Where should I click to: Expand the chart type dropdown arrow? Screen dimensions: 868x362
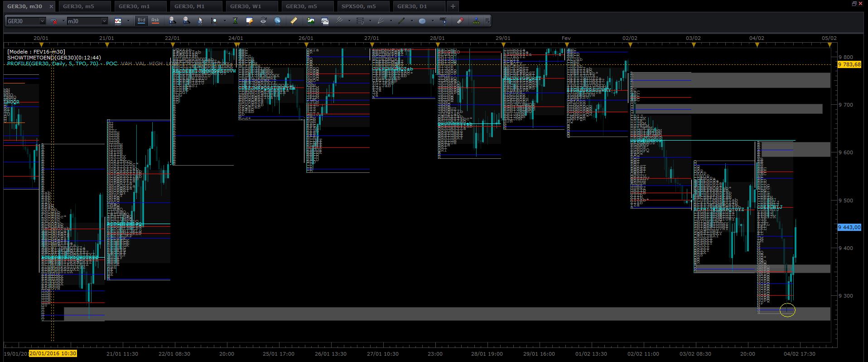coord(128,20)
